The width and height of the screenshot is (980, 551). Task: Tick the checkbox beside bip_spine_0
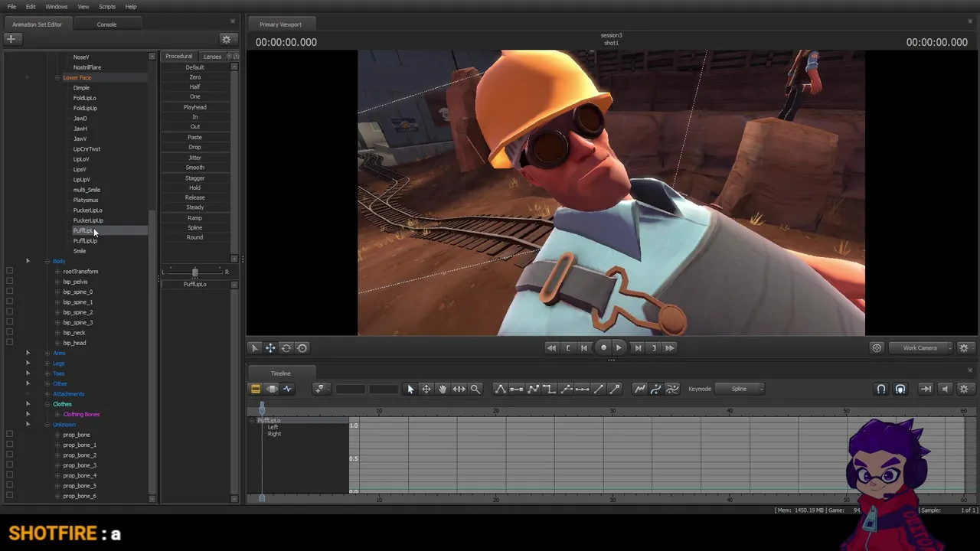[9, 292]
